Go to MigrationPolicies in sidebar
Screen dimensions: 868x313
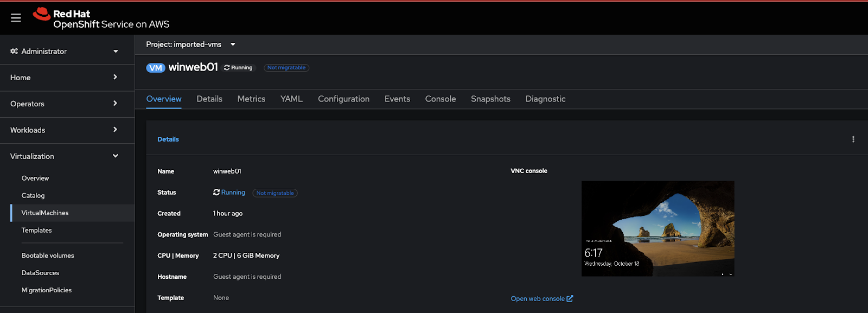coord(47,290)
